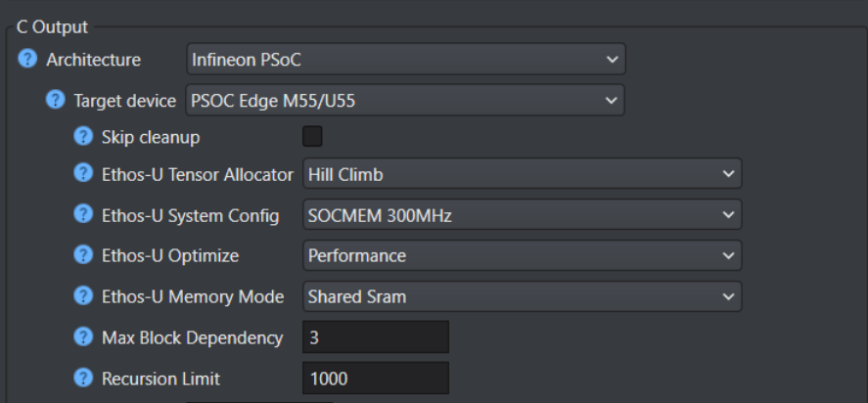Click the Recursion Limit input field
Viewport: 868px width, 403px height.
(x=375, y=379)
